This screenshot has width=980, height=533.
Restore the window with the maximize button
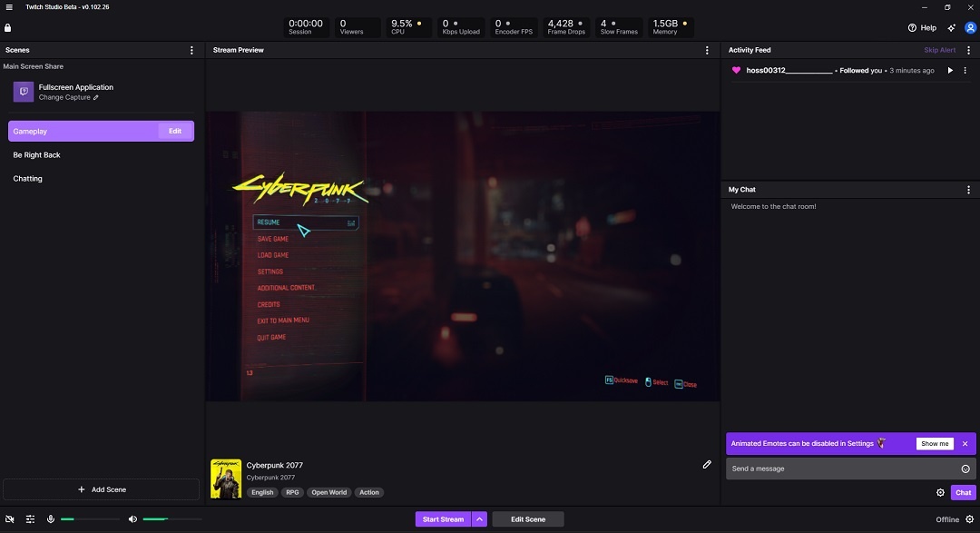coord(947,7)
